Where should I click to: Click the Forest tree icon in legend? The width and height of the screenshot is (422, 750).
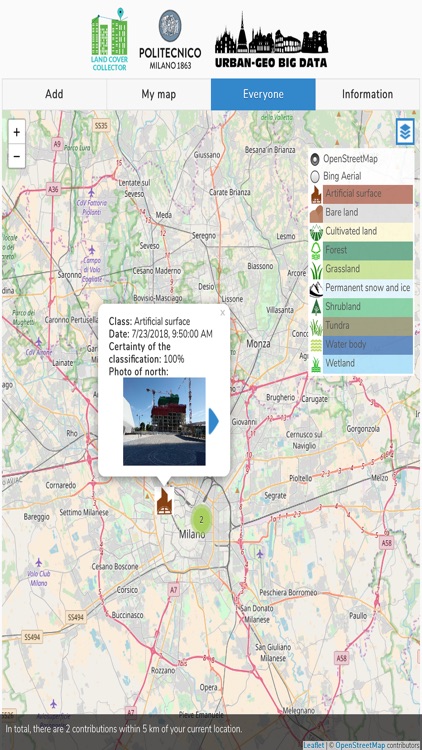(x=316, y=251)
